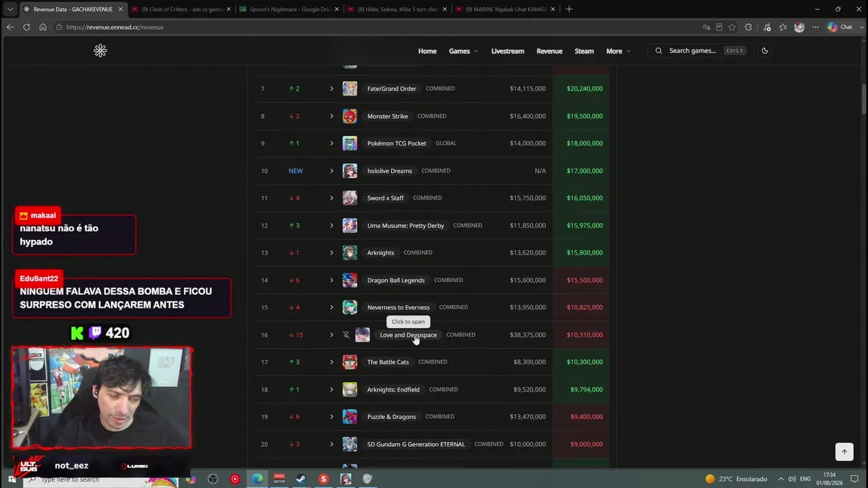Bookmark this page with the star icon
Viewport: 868px width, 488px height.
coord(732,27)
